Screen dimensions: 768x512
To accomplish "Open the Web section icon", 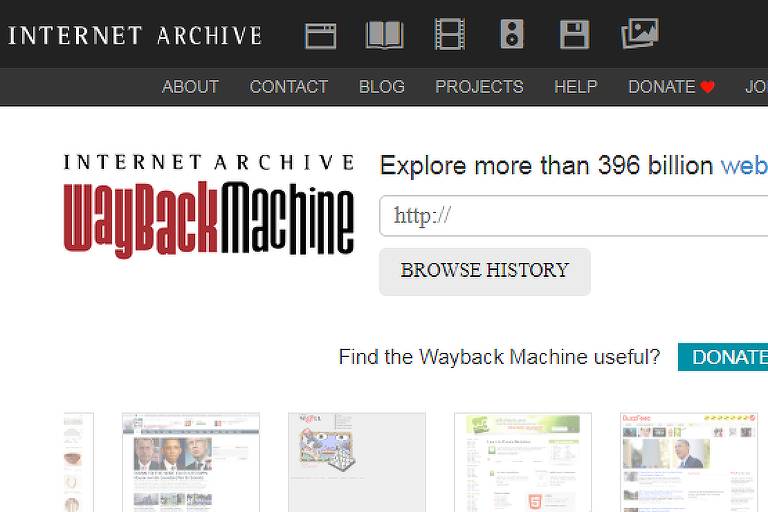I will pyautogui.click(x=320, y=36).
